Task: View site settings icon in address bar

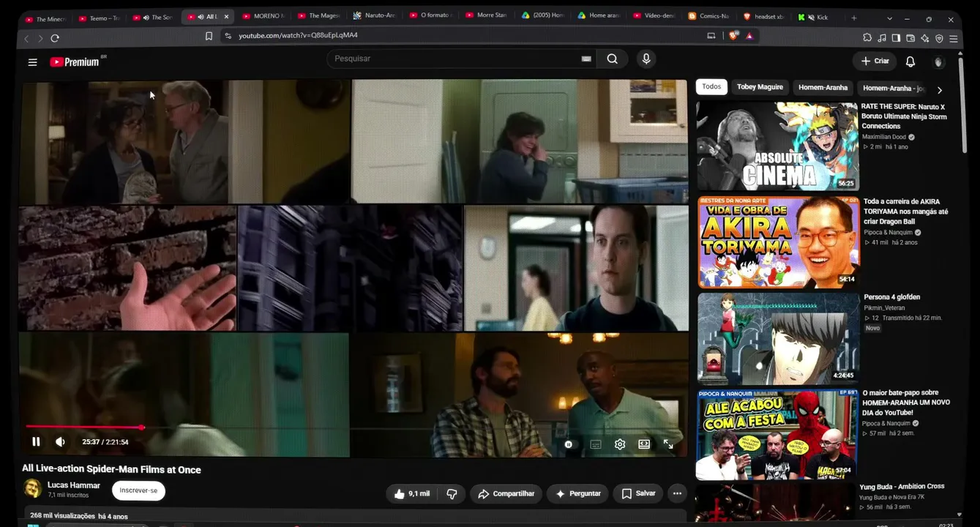Action: tap(228, 36)
